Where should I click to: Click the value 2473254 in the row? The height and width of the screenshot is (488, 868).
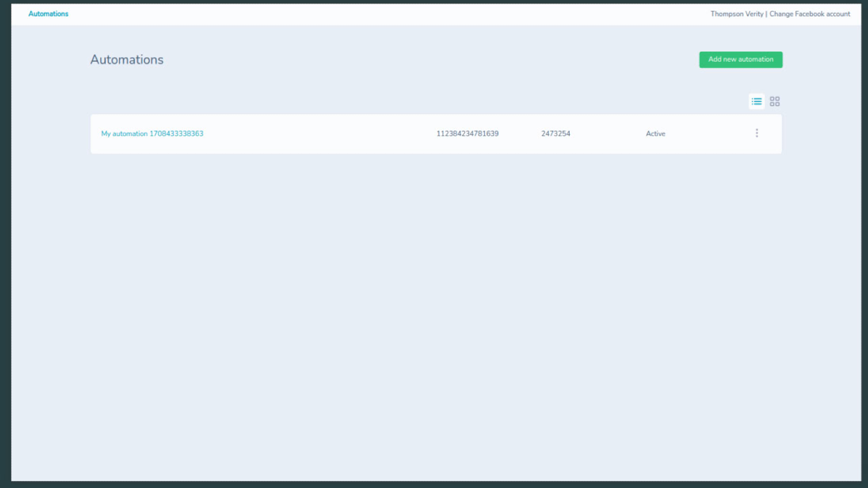pyautogui.click(x=556, y=134)
